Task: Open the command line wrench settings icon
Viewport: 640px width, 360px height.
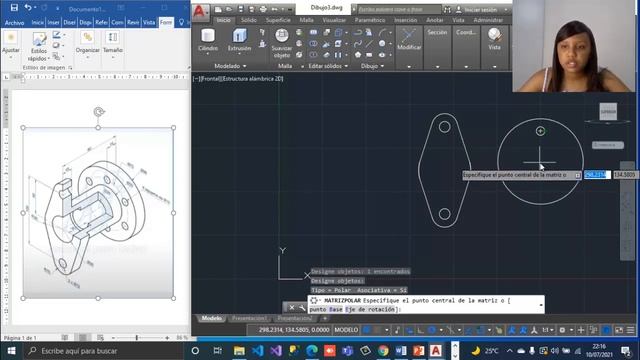Action: coord(302,307)
